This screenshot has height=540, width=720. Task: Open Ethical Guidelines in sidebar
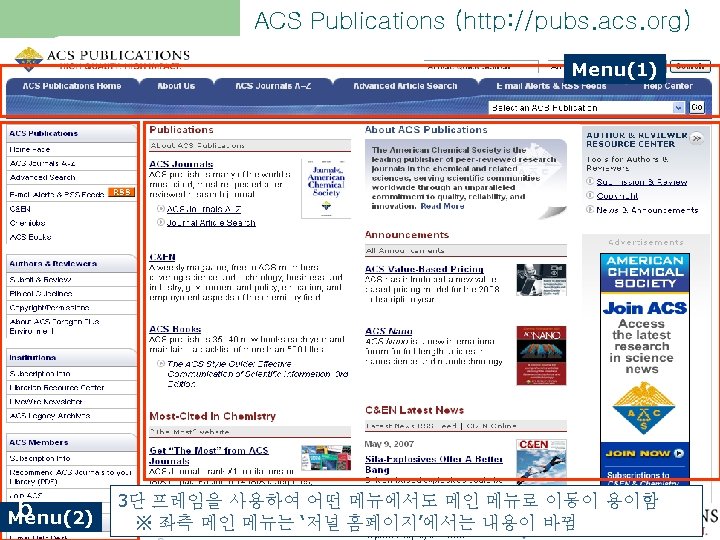(41, 293)
